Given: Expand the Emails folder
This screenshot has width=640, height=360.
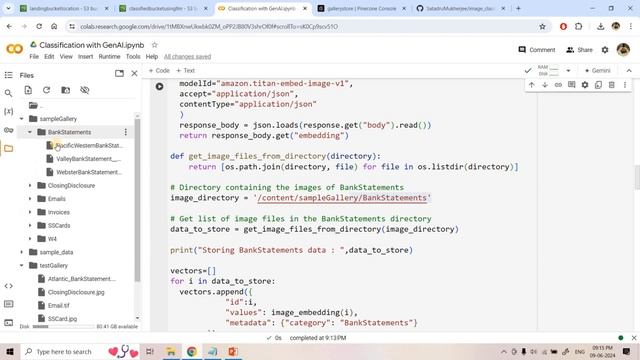Looking at the screenshot, I should pyautogui.click(x=30, y=199).
